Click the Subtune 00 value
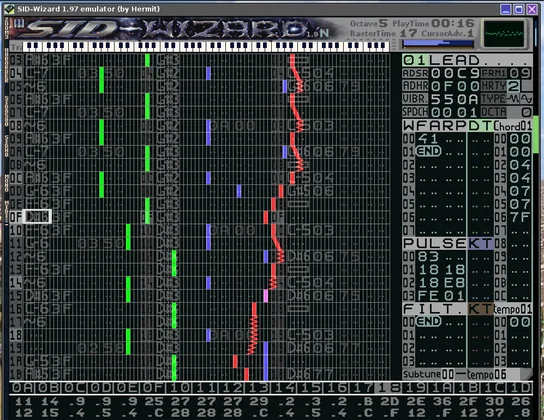 [x=448, y=374]
